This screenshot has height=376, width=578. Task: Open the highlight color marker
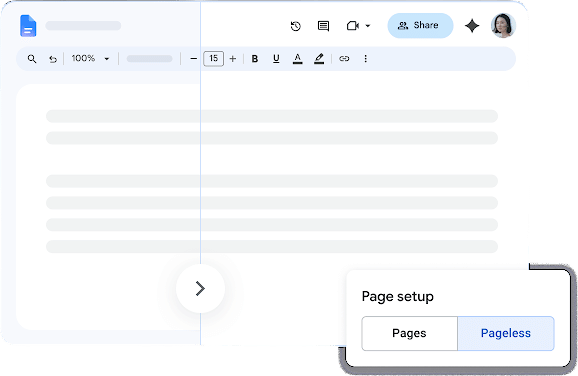tap(319, 59)
